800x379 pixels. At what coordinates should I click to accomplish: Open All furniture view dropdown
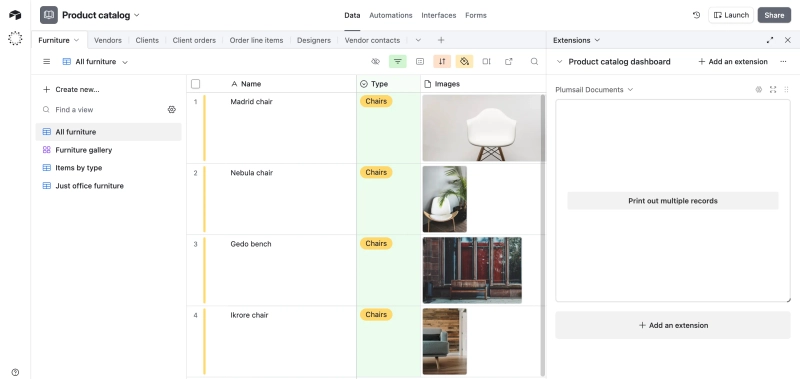point(125,62)
